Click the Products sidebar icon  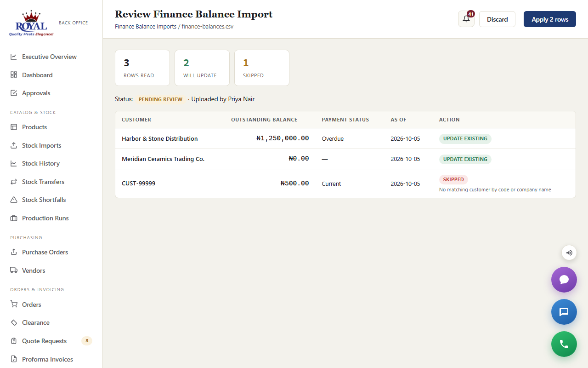(14, 127)
